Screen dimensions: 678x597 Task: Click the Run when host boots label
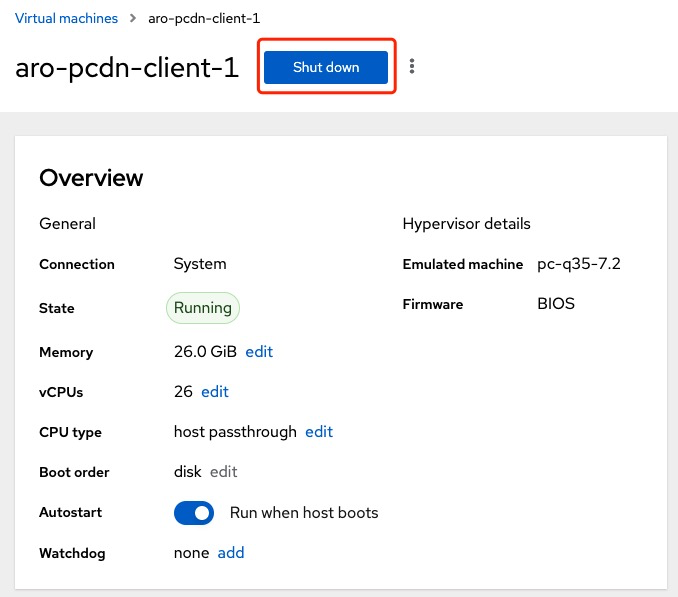[x=304, y=513]
